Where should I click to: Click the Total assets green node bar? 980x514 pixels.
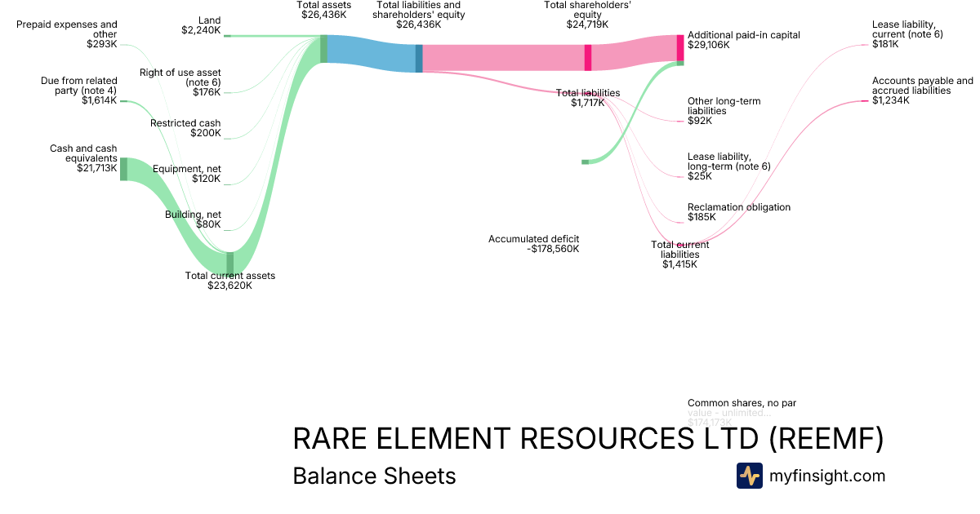point(323,49)
